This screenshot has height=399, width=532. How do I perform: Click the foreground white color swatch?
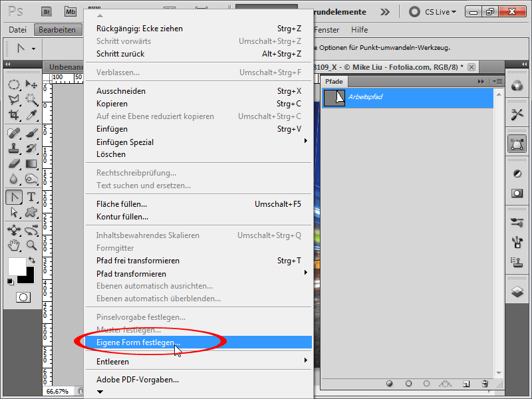(16, 265)
